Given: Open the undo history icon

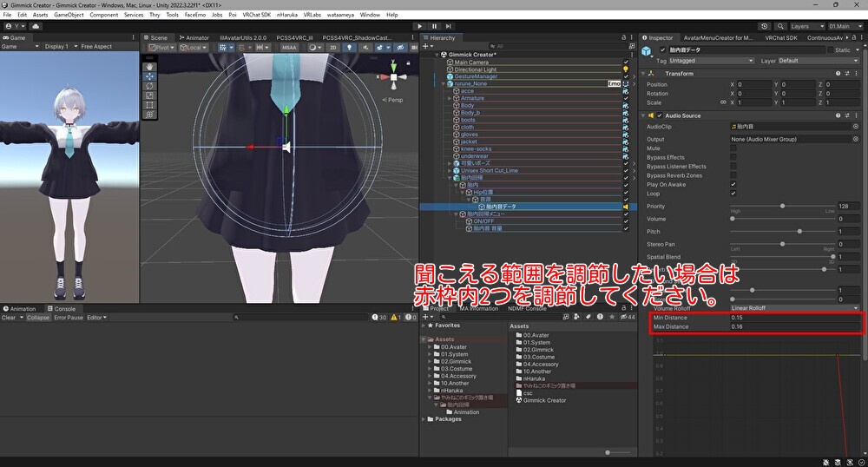Looking at the screenshot, I should (x=765, y=26).
